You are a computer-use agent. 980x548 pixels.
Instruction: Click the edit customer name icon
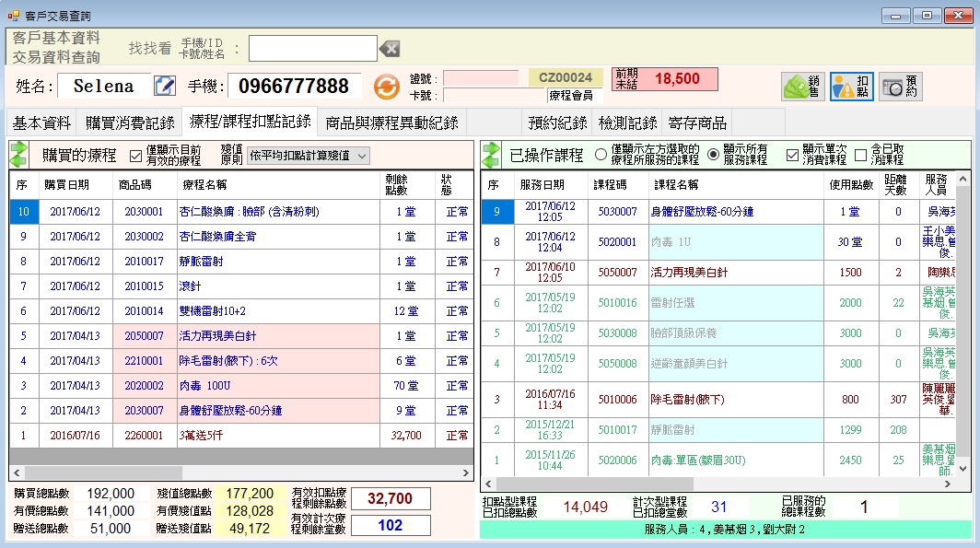164,86
